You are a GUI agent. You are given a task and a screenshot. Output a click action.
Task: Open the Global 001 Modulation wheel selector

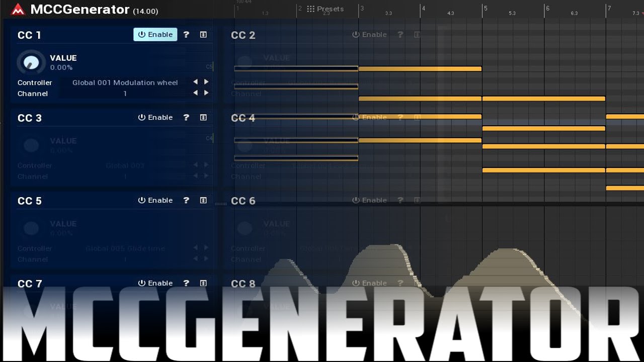125,82
